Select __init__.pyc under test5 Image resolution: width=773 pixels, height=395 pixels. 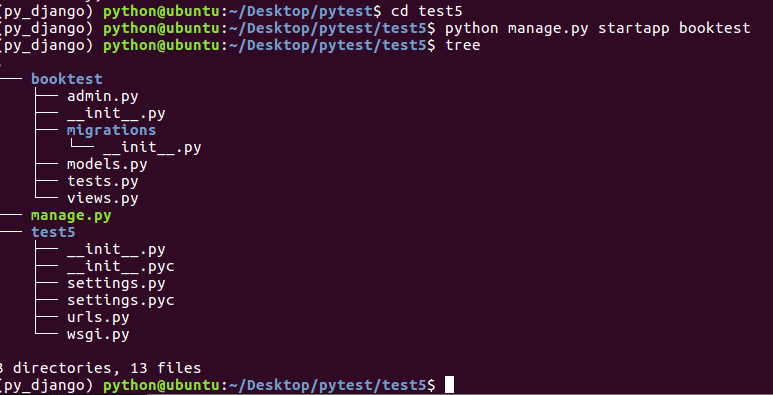pyautogui.click(x=120, y=266)
